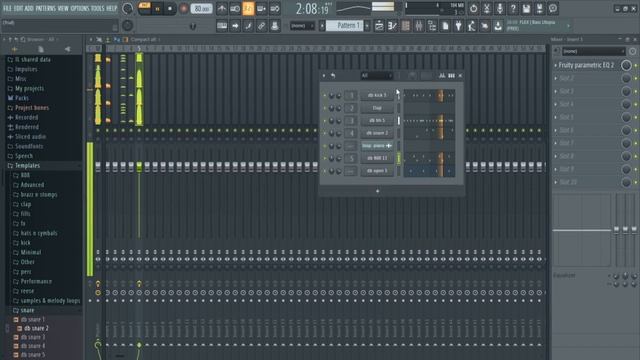Open the project info page icon
This screenshot has width=640, height=360.
[445, 26]
